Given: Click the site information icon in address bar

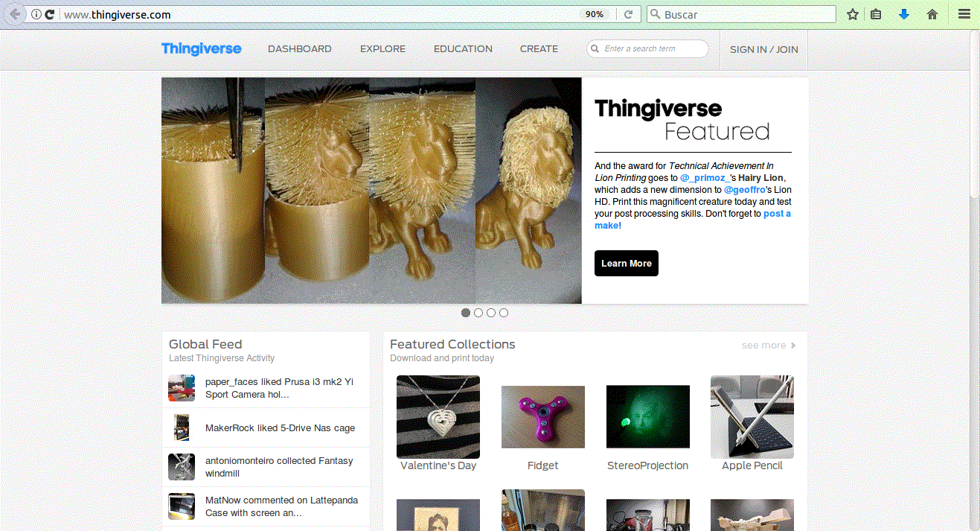Looking at the screenshot, I should [36, 13].
